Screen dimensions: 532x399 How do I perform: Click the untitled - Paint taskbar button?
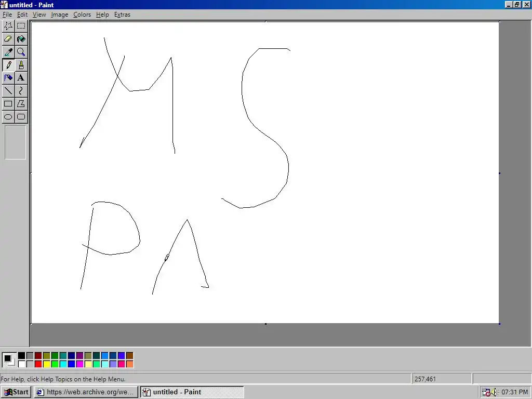(192, 392)
